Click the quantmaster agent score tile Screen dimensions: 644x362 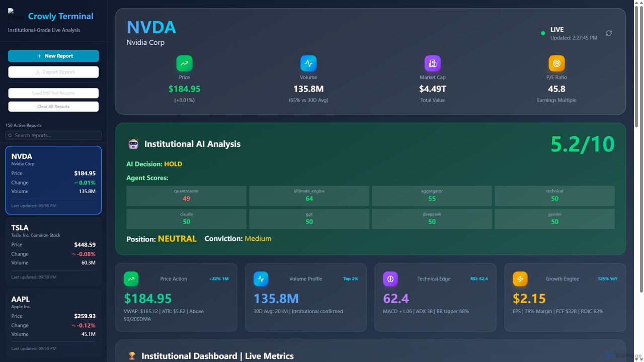pyautogui.click(x=186, y=196)
